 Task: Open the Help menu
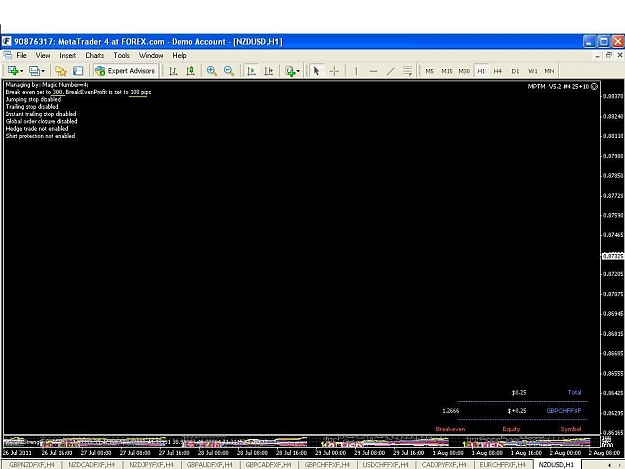pos(179,55)
